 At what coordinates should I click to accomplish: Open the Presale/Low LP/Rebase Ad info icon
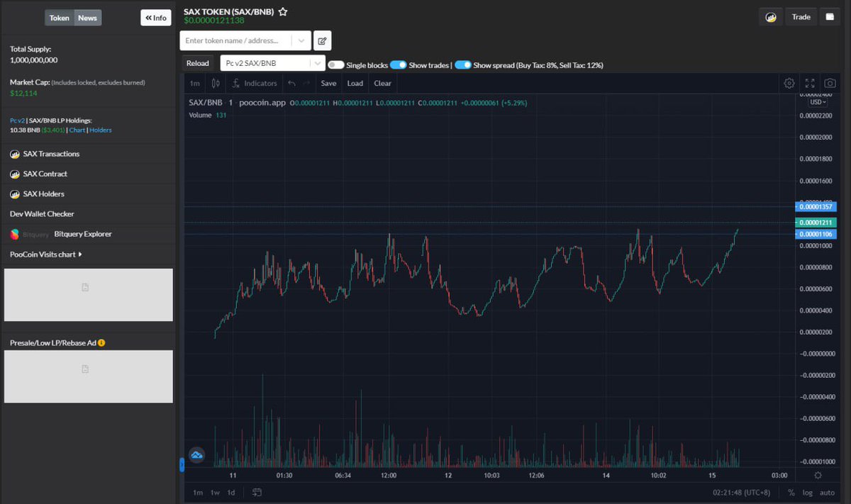tap(101, 342)
